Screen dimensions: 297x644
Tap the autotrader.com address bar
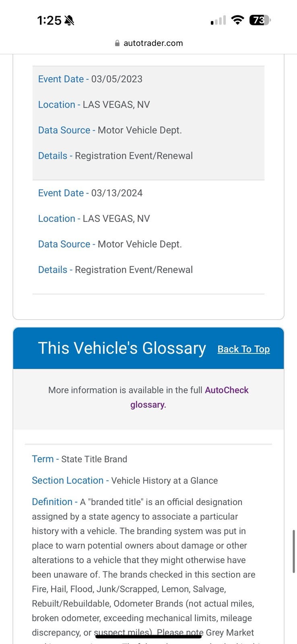153,43
